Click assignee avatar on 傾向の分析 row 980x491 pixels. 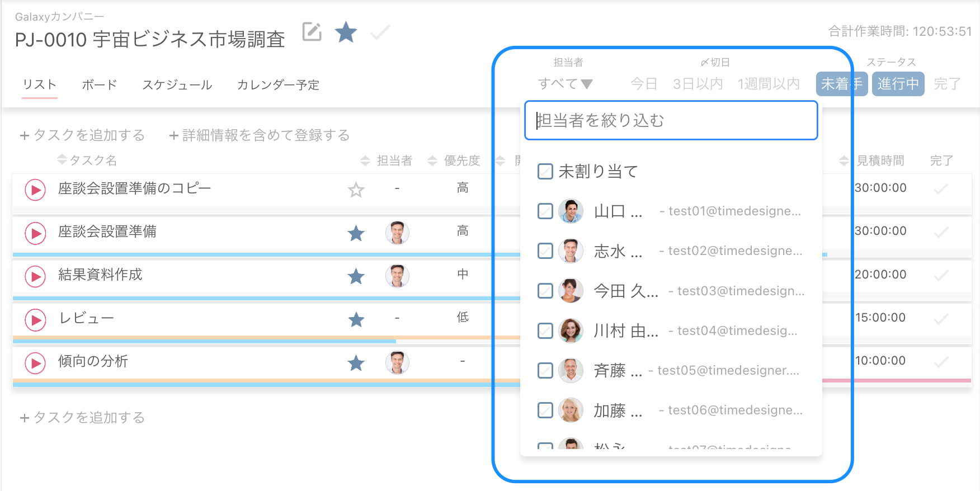pos(397,362)
